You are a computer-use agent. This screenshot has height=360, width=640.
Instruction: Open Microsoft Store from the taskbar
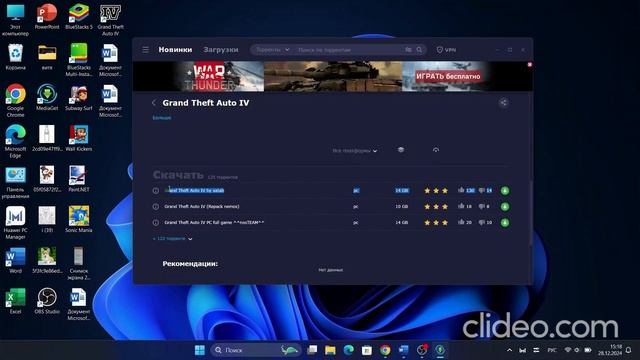point(367,350)
